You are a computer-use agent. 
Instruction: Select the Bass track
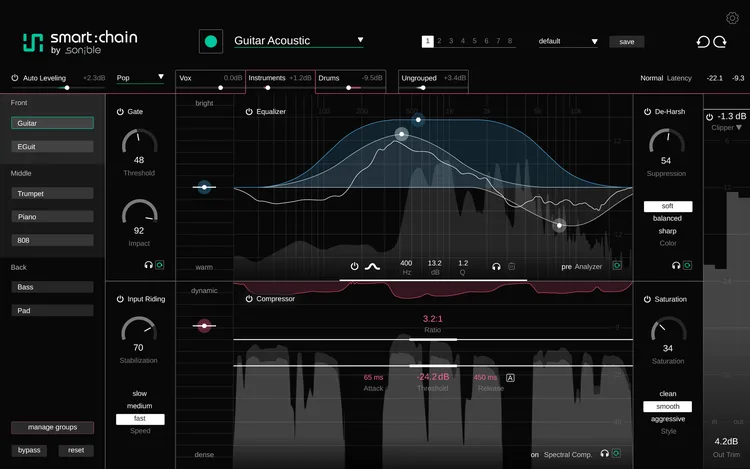pyautogui.click(x=52, y=287)
